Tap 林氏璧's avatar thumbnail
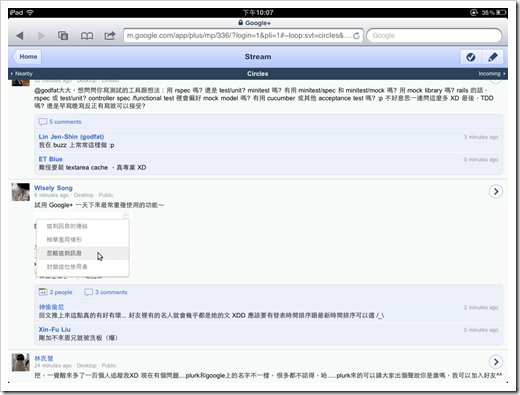Image resolution: width=520 pixels, height=395 pixels. pyautogui.click(x=21, y=362)
